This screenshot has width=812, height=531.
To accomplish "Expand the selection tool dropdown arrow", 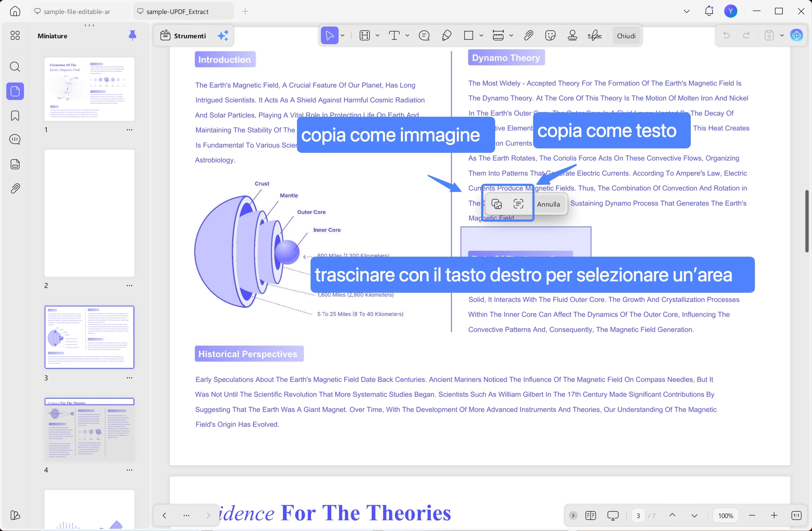I will click(343, 35).
